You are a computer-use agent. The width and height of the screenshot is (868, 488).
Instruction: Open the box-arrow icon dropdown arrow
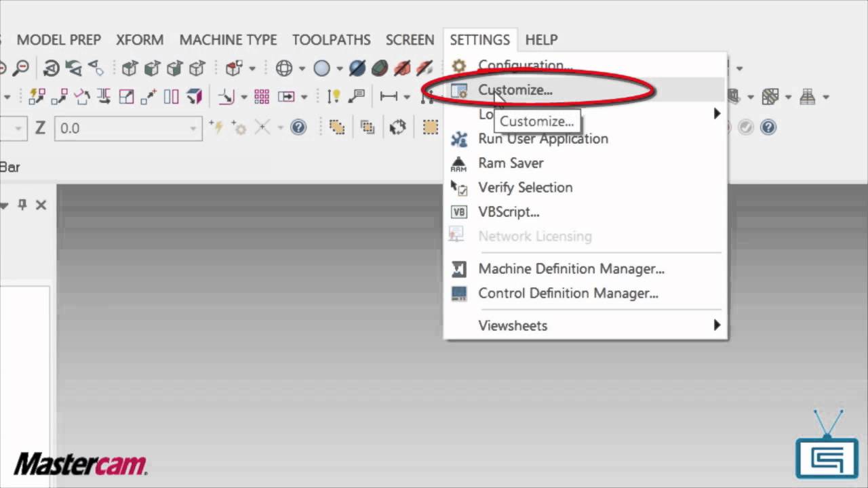[x=303, y=98]
